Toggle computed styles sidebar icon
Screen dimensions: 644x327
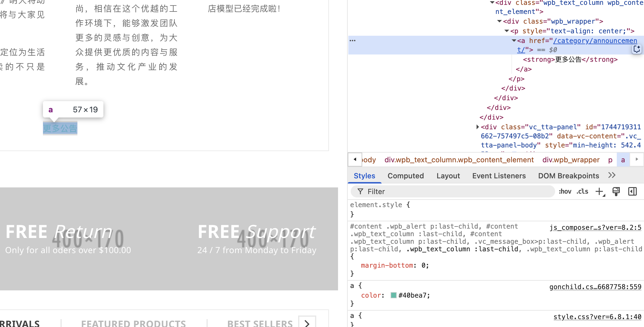coord(632,191)
